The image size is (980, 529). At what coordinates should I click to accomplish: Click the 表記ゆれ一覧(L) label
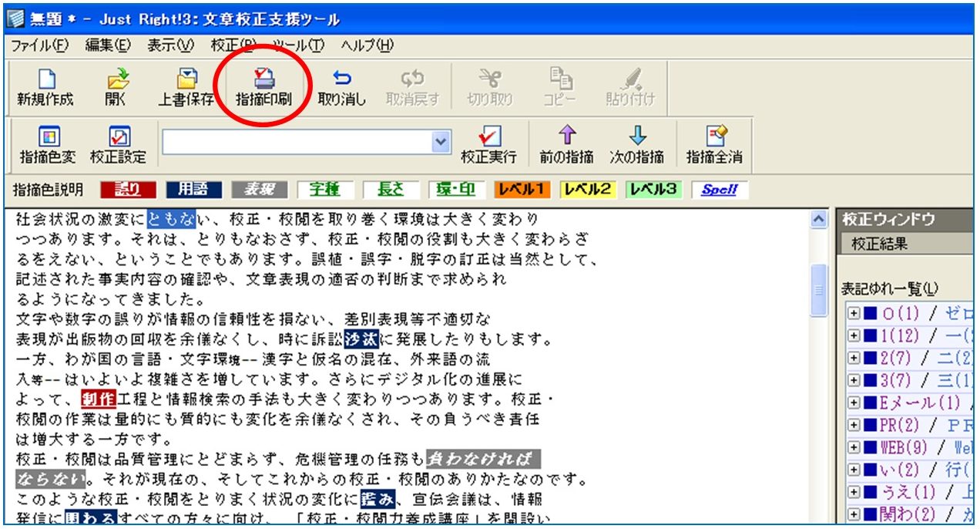coord(889,288)
